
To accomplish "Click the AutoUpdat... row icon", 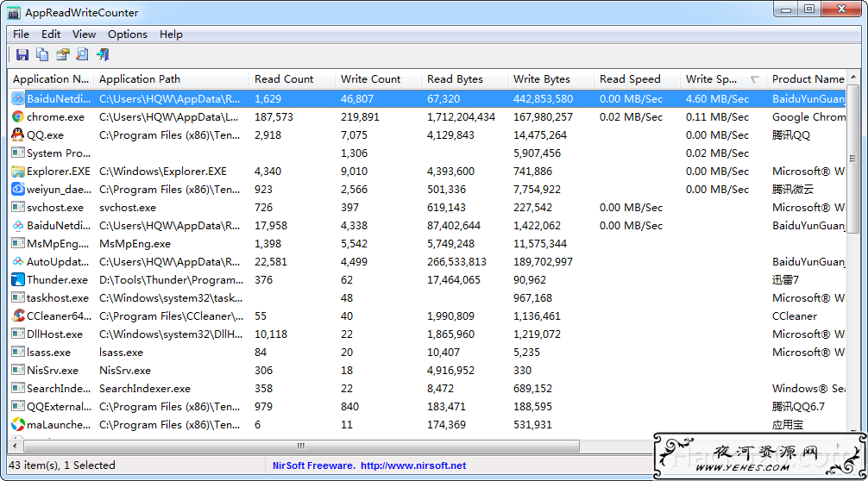I will tap(18, 261).
